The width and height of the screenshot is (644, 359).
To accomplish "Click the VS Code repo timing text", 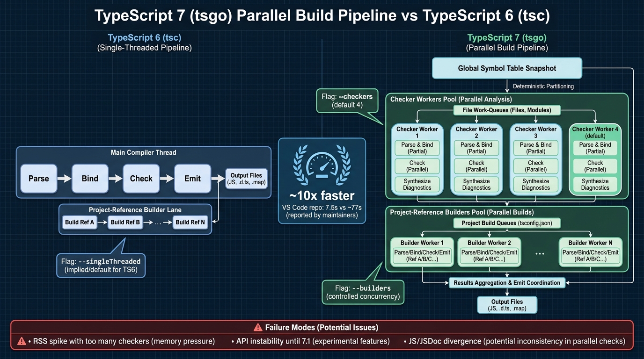I will pos(322,211).
